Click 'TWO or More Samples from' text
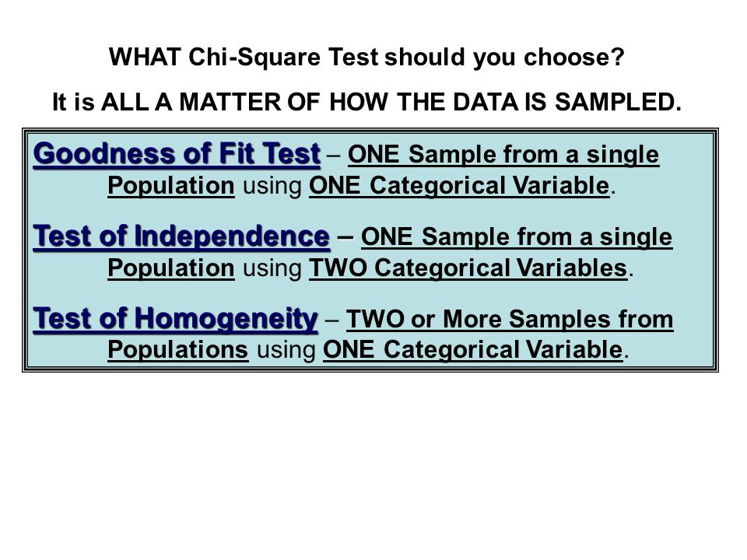Screen dimensions: 747x560 click(x=510, y=319)
